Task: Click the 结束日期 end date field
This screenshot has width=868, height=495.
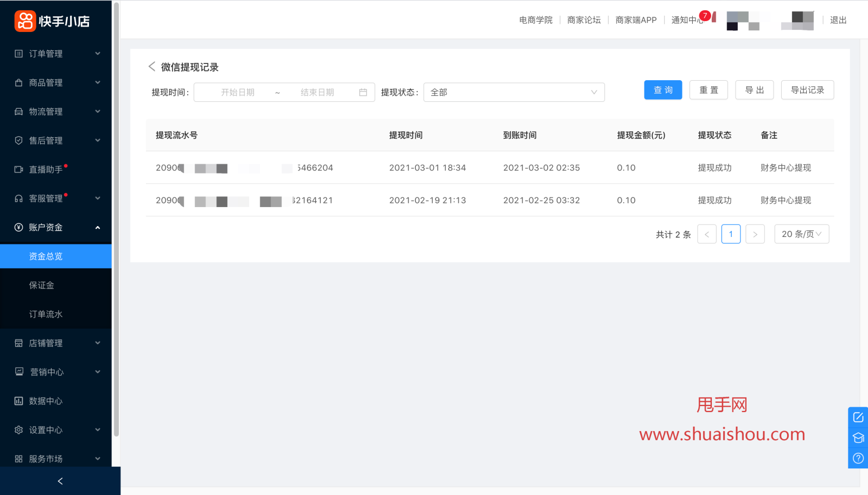Action: tap(317, 92)
